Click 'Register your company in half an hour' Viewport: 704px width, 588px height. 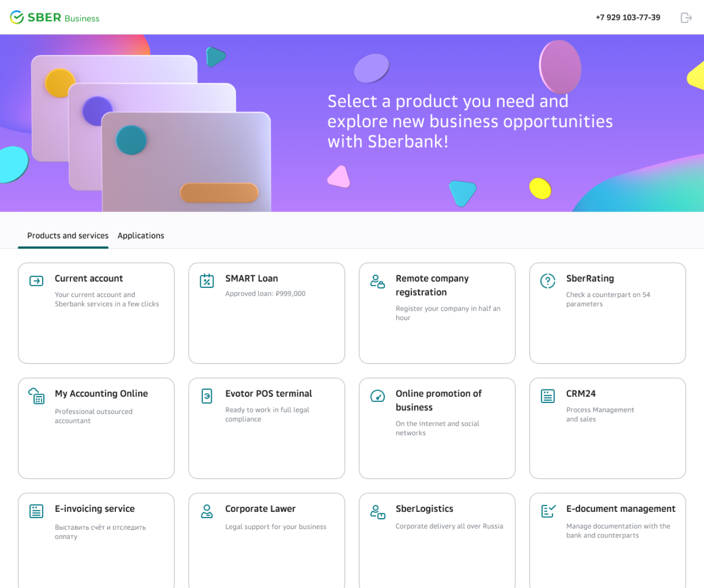click(x=448, y=313)
